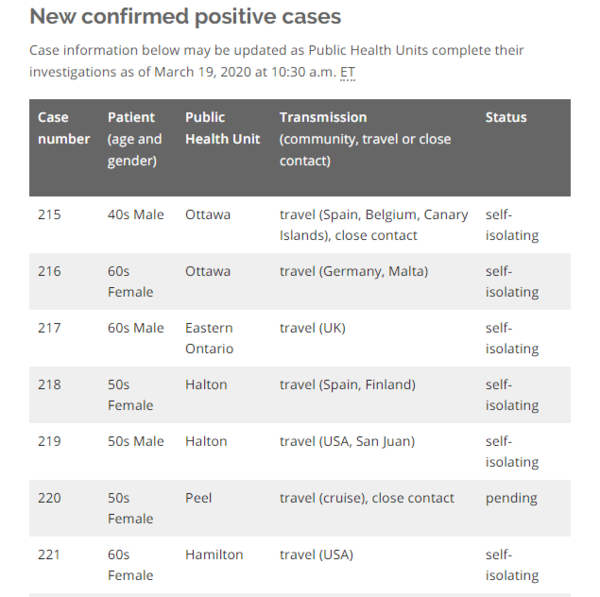Select case number 216 cell
This screenshot has height=597, width=600.
pos(49,271)
